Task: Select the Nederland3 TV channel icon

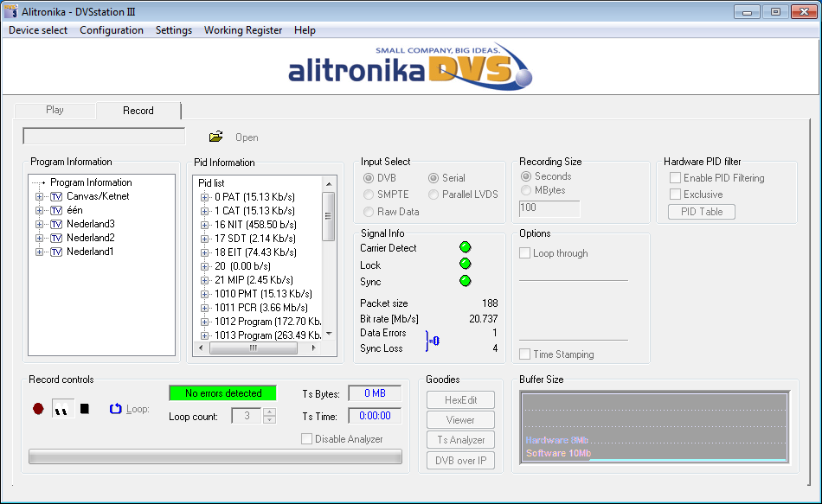Action: [56, 224]
